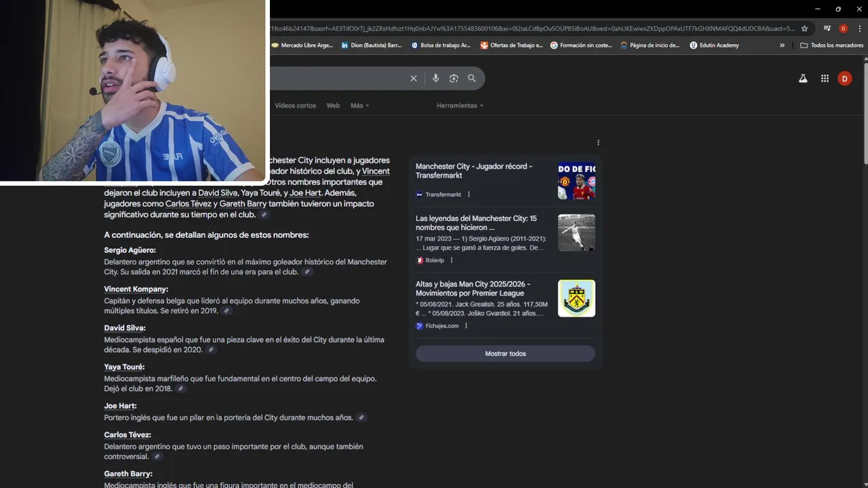Click the Sergio Agüero heading
This screenshot has width=868, height=488.
tap(130, 251)
